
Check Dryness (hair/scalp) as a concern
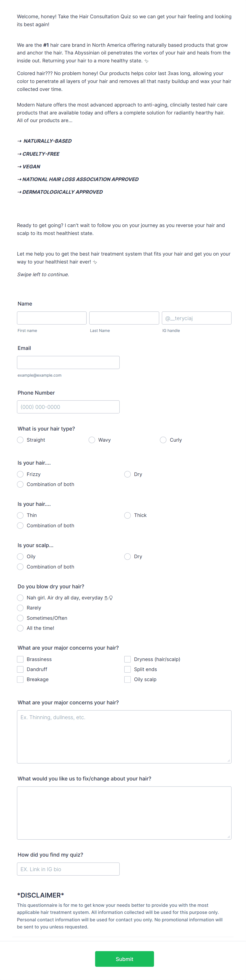pyautogui.click(x=127, y=659)
